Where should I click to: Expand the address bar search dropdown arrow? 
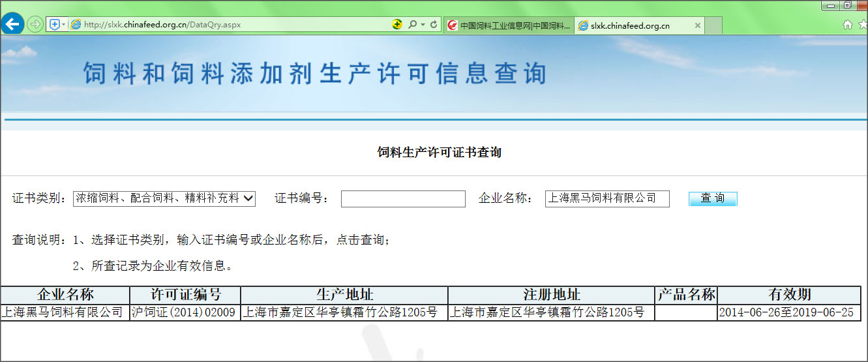[x=422, y=25]
